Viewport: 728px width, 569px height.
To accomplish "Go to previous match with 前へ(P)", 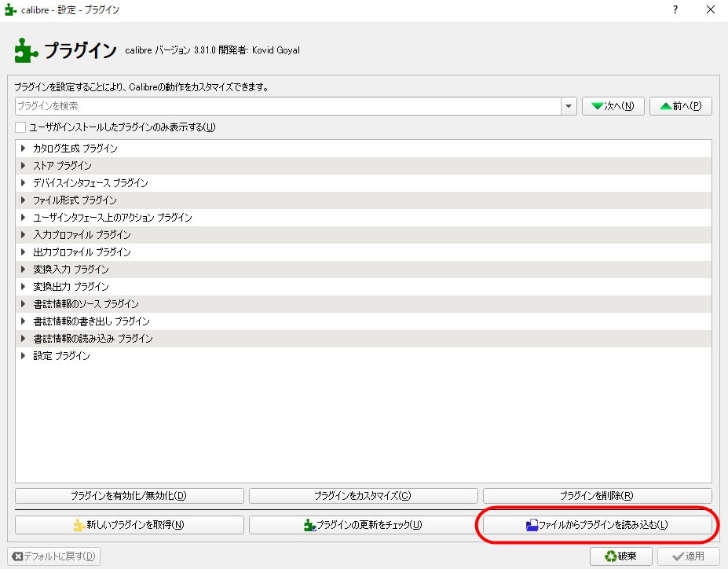I will click(681, 106).
